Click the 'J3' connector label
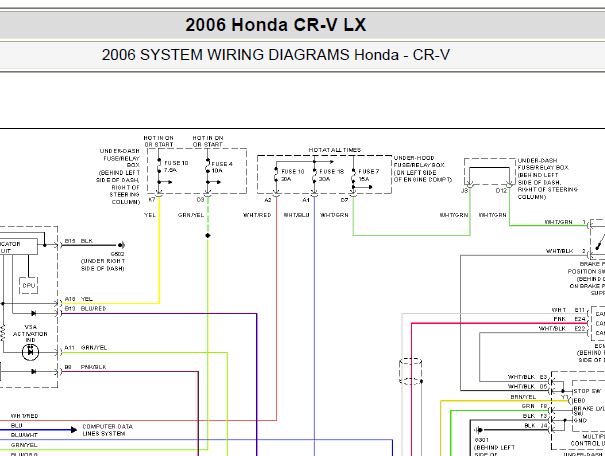 pos(465,191)
